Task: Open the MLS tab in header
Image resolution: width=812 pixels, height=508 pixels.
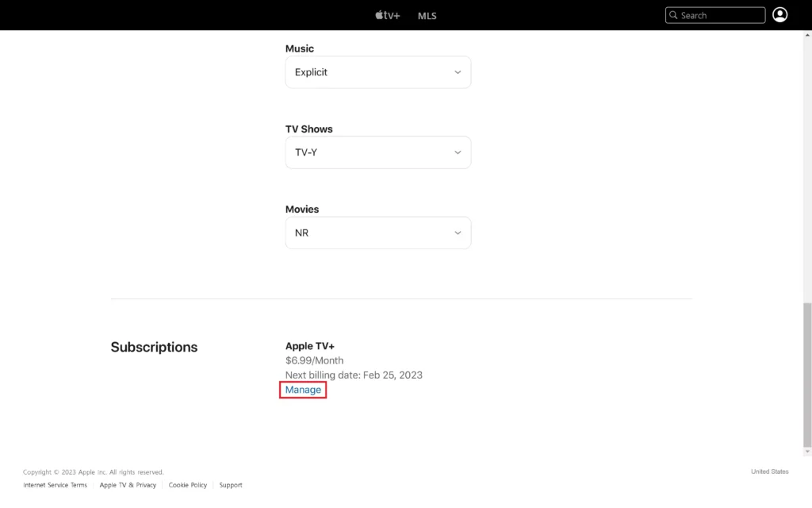Action: (x=427, y=16)
